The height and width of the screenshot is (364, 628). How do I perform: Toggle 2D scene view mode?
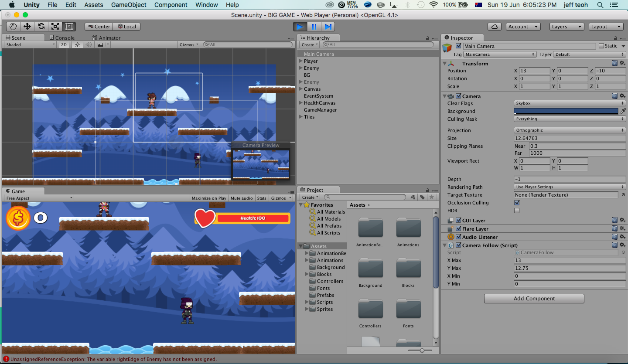pos(64,44)
